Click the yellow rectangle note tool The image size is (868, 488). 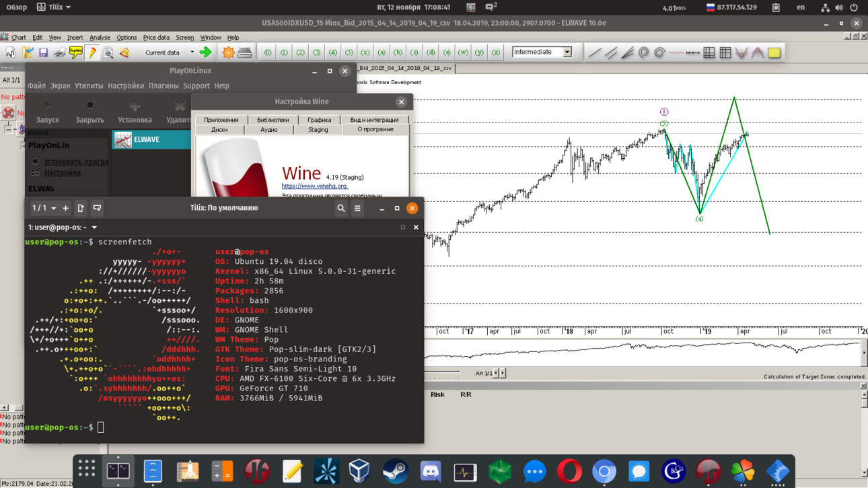[x=774, y=53]
